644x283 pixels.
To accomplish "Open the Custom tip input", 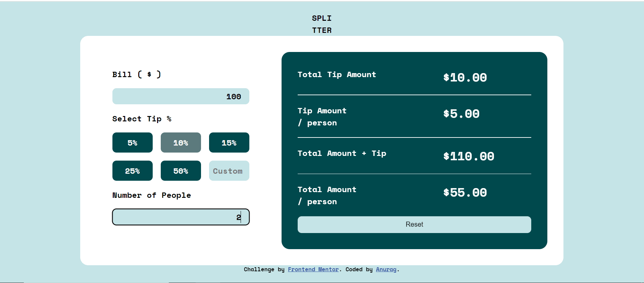I will [x=229, y=171].
